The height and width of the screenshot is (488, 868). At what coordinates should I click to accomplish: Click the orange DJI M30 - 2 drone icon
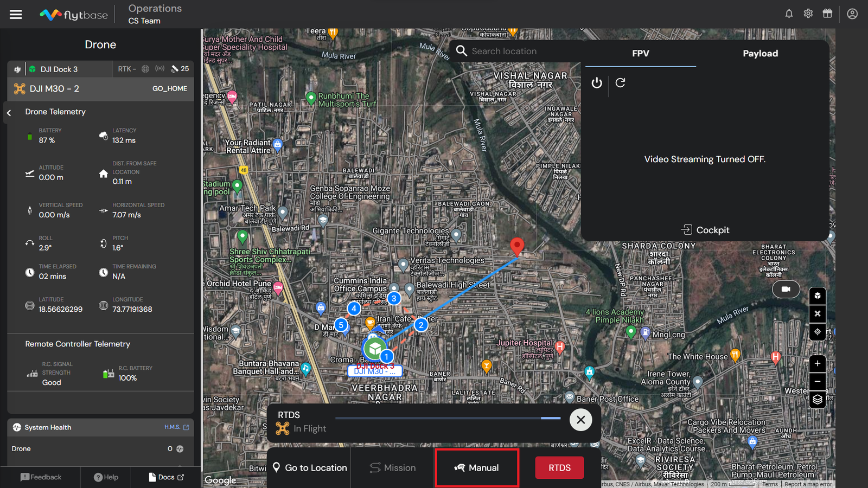click(x=20, y=89)
